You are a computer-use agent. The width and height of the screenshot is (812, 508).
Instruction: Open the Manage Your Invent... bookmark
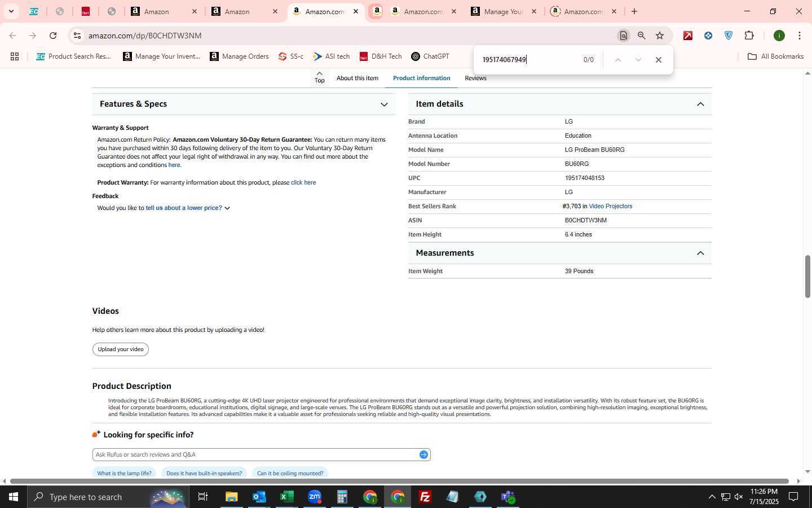pyautogui.click(x=162, y=56)
